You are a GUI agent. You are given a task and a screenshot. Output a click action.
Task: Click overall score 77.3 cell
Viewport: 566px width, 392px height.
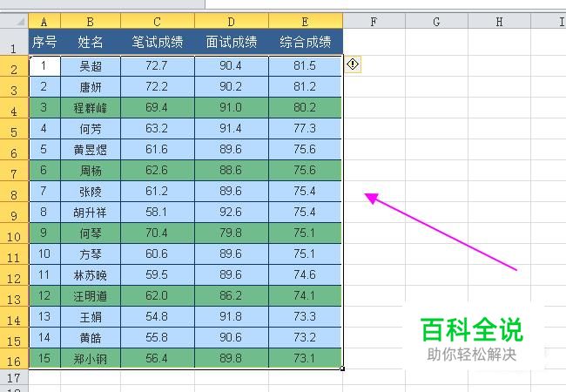(306, 129)
